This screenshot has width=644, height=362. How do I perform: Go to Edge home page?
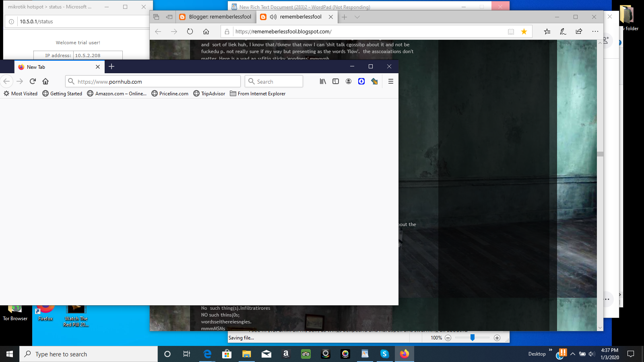tap(206, 31)
